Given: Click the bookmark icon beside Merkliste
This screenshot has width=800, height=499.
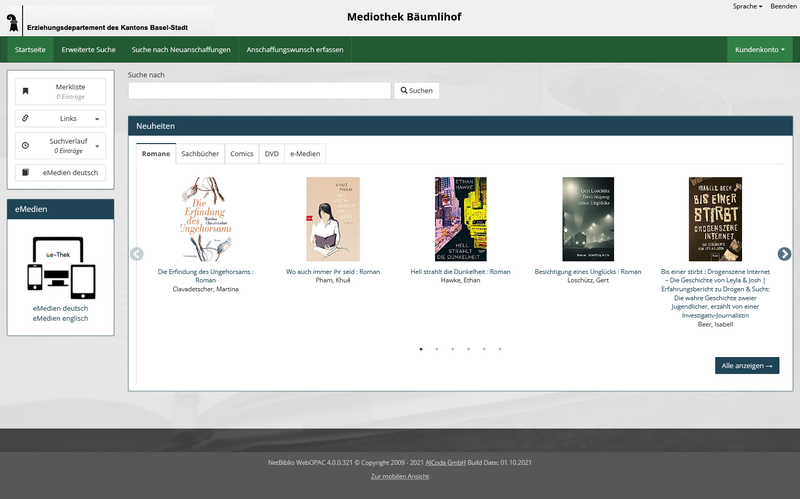Looking at the screenshot, I should click(26, 91).
